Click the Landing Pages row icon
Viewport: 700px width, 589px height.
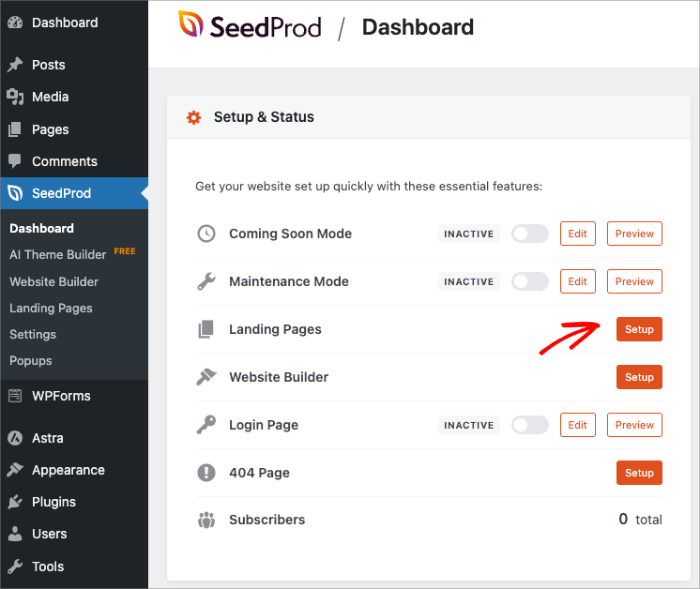tap(206, 329)
